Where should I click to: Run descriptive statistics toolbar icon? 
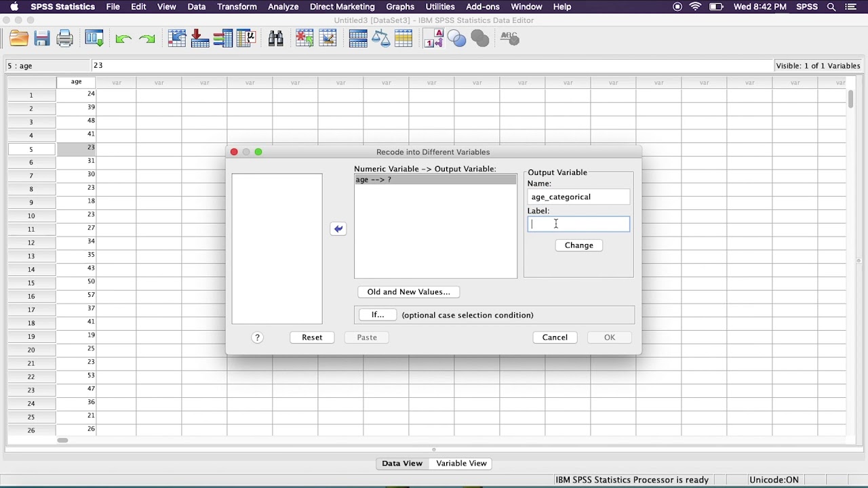(246, 39)
